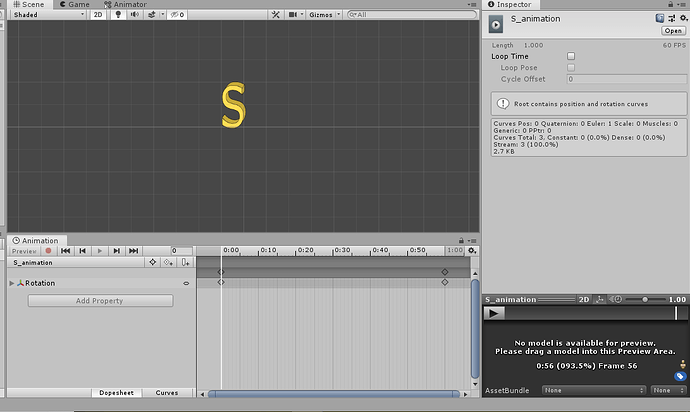Open the Gizmos dropdown
This screenshot has width=690, height=412.
pos(324,15)
